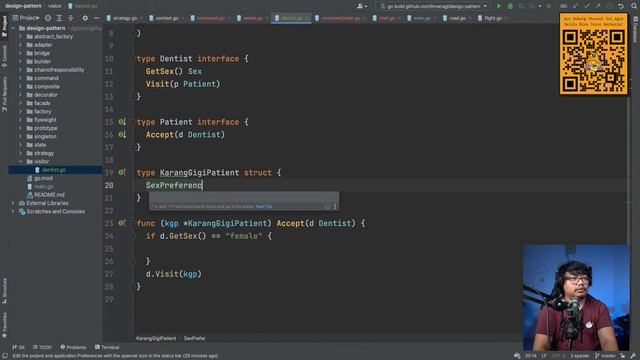Open Project panel gear settings
The image size is (640, 360).
click(85, 18)
